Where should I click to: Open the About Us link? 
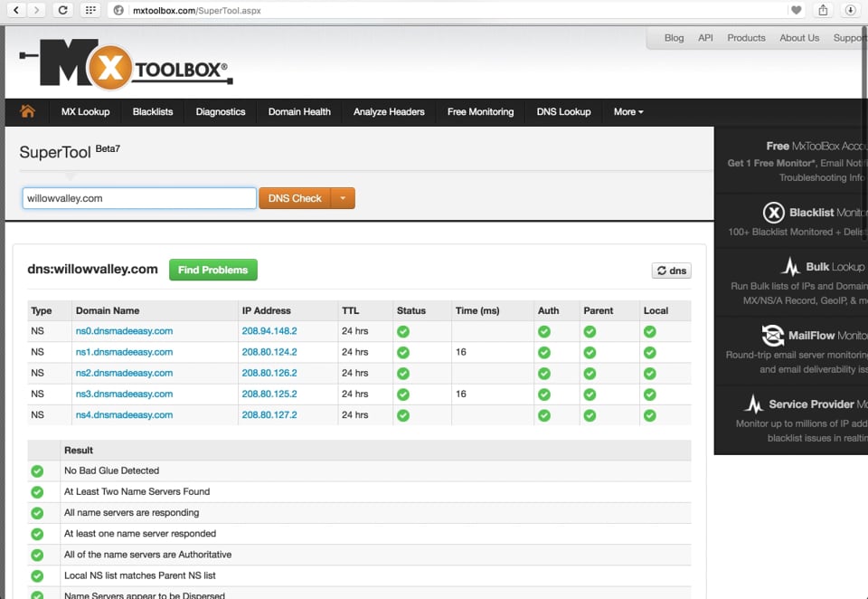799,38
